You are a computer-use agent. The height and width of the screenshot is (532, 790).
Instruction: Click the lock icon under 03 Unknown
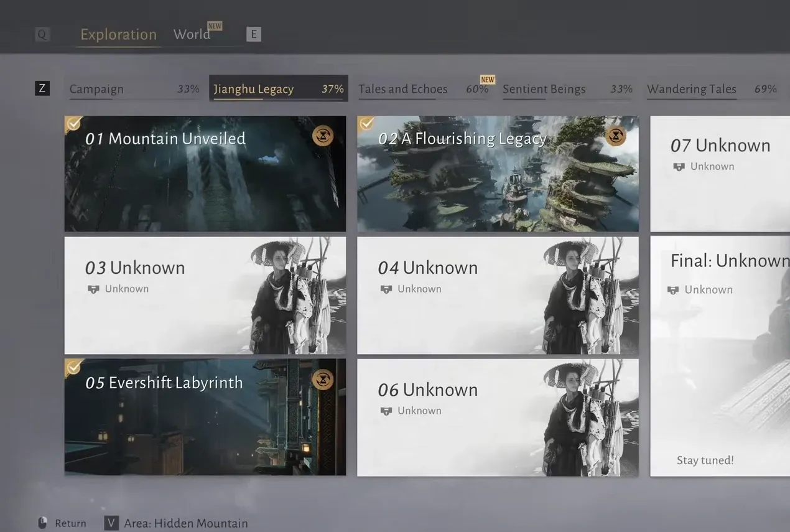pyautogui.click(x=93, y=289)
